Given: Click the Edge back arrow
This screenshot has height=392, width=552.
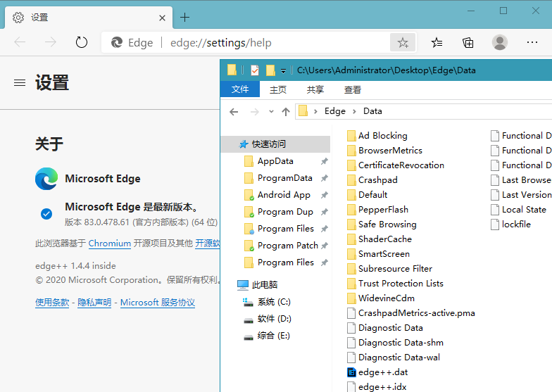Looking at the screenshot, I should pyautogui.click(x=20, y=42).
